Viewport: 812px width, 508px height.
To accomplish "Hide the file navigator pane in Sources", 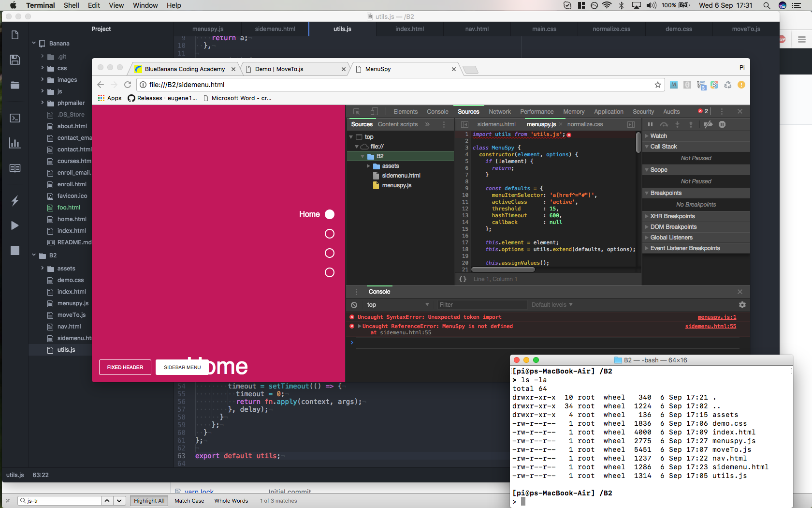I will [x=464, y=125].
